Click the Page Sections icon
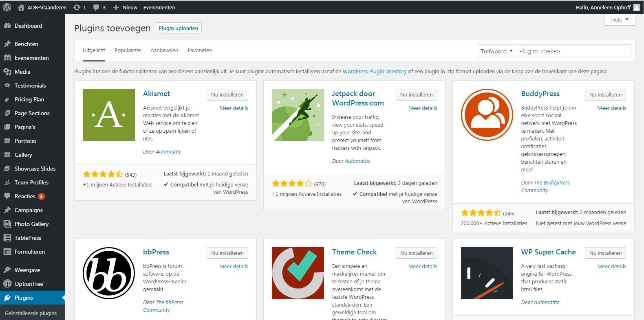This screenshot has height=320, width=644. tap(7, 113)
